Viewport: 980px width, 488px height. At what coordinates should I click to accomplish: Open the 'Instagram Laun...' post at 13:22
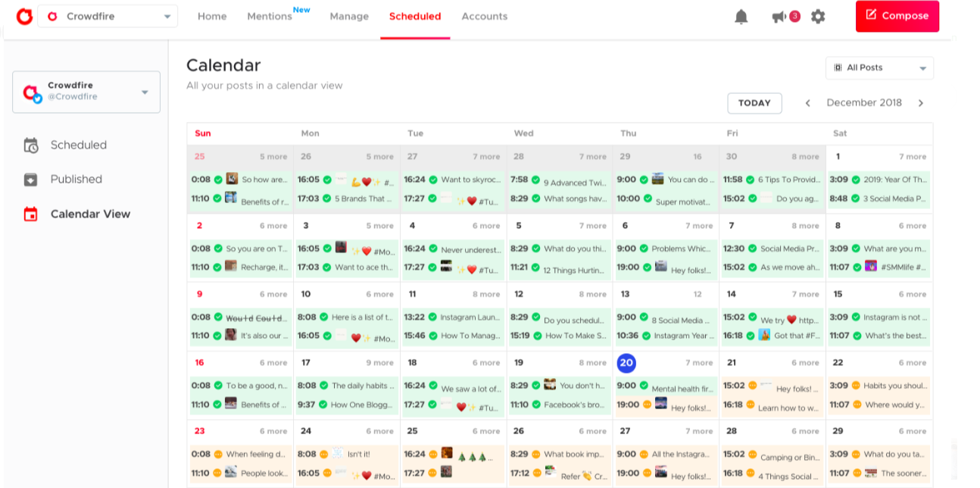[453, 318]
